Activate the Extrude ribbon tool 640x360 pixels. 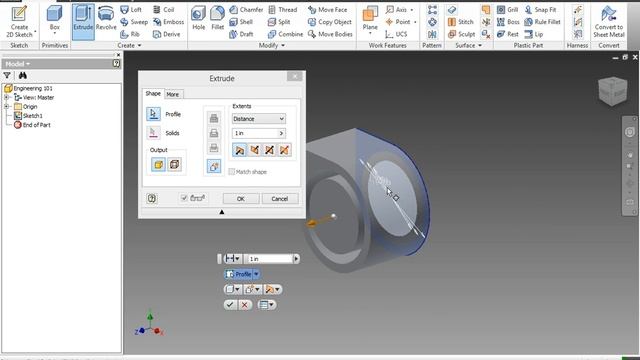pyautogui.click(x=83, y=22)
